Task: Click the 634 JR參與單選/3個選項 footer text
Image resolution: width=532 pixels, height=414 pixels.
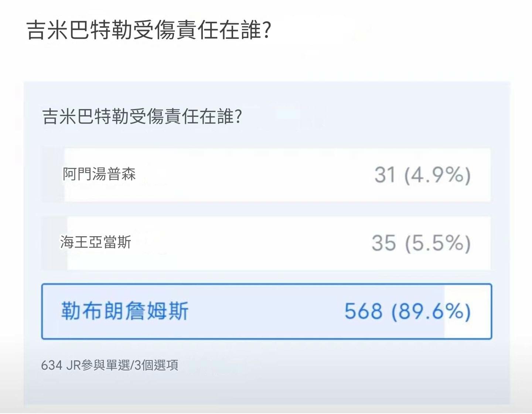Action: click(x=110, y=365)
